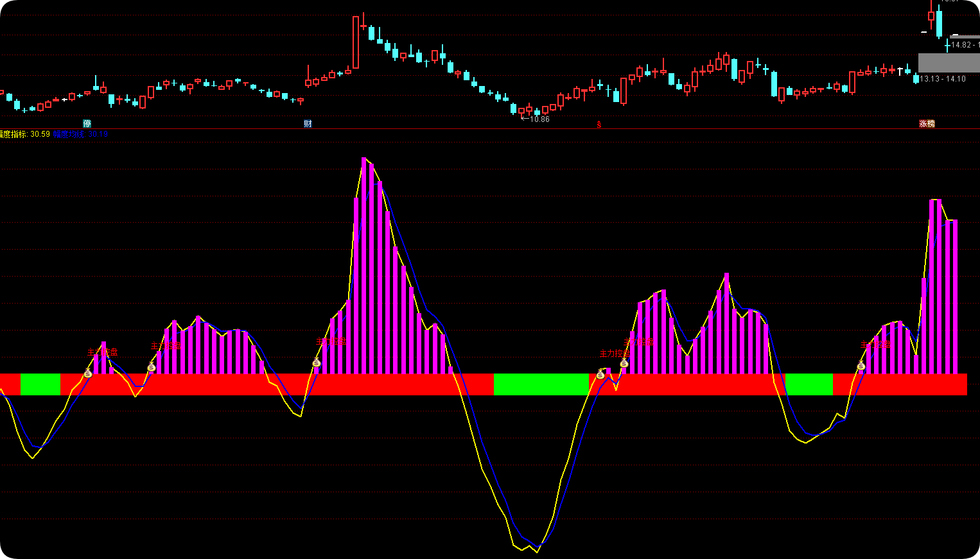The height and width of the screenshot is (559, 980).
Task: Select the yellow 幅度指标 30.59 indicator label
Action: pos(25,134)
